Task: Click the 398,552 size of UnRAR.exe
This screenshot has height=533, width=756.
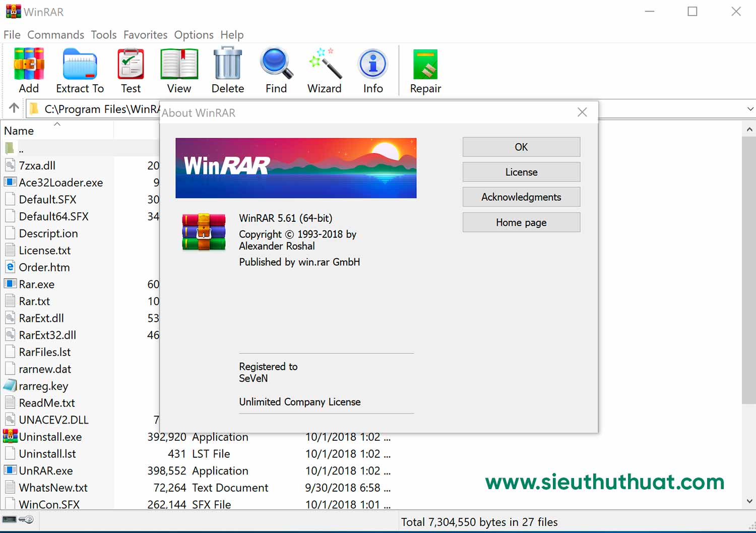Action: 167,470
